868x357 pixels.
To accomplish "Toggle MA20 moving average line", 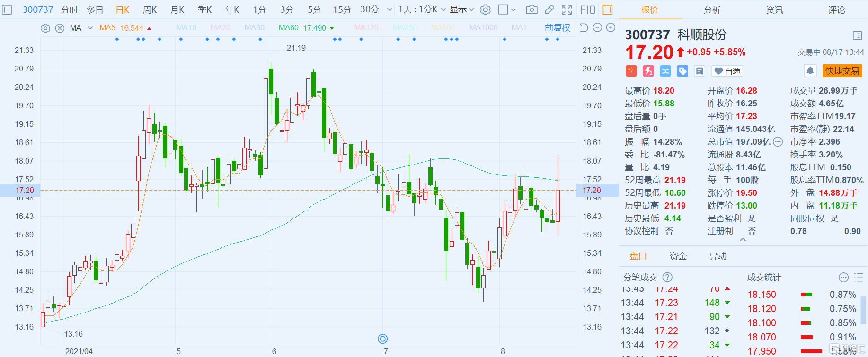I will (x=221, y=28).
